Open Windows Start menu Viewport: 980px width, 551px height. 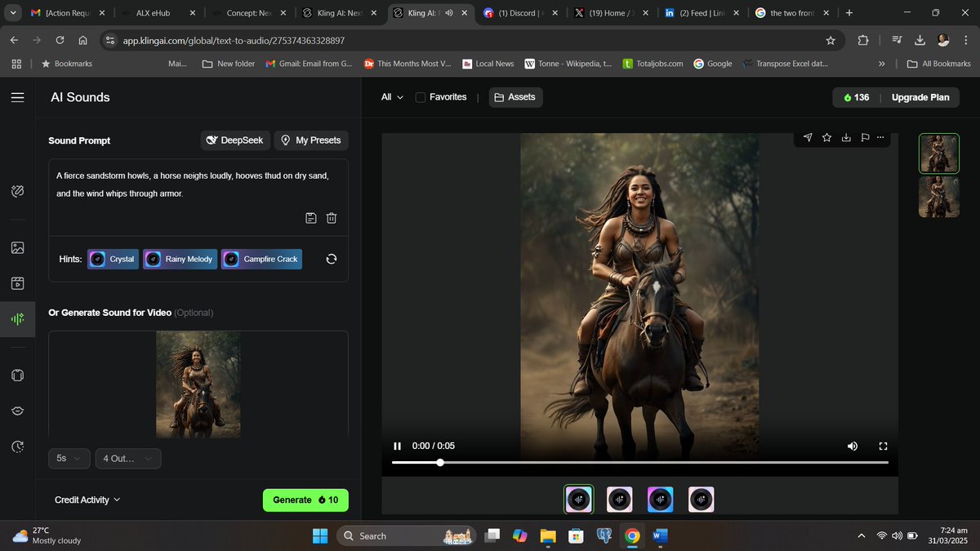pyautogui.click(x=319, y=535)
